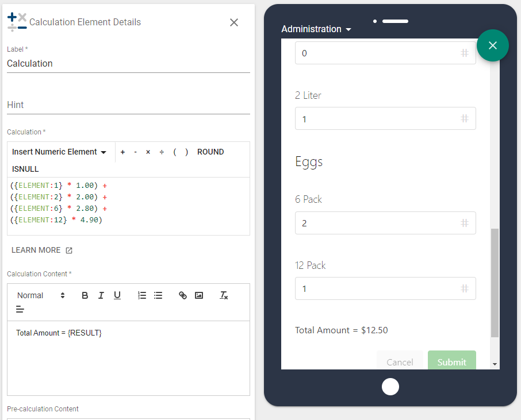The height and width of the screenshot is (420, 521).
Task: Edit the Label field containing Calculation
Action: point(128,63)
